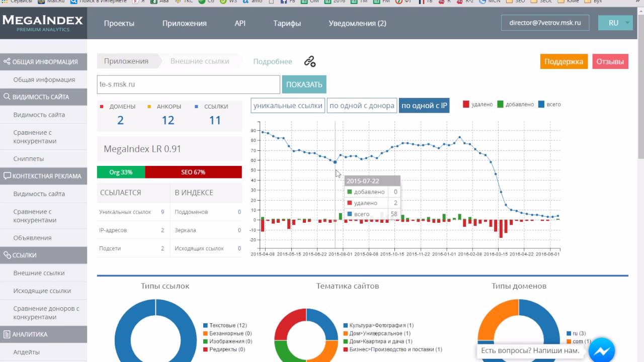Toggle the red удалено legend marker
The width and height of the screenshot is (644, 362).
(x=466, y=105)
